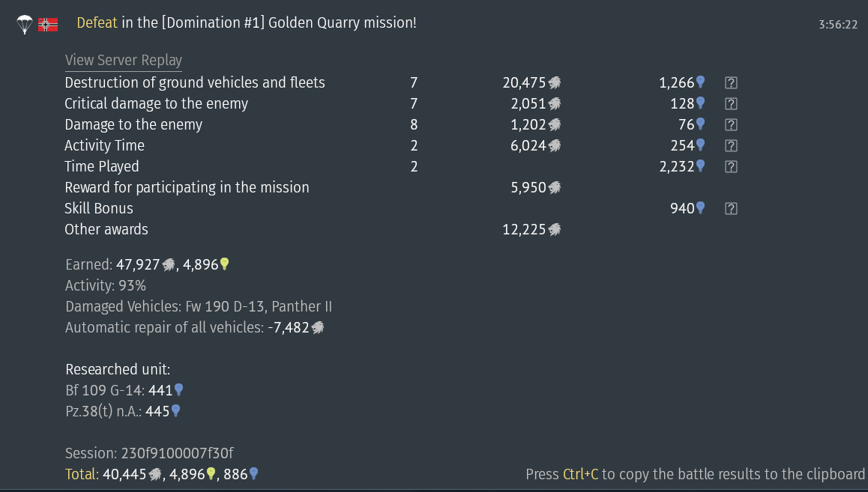Click the Other awards 12,225 row
This screenshot has width=868, height=492.
point(313,229)
